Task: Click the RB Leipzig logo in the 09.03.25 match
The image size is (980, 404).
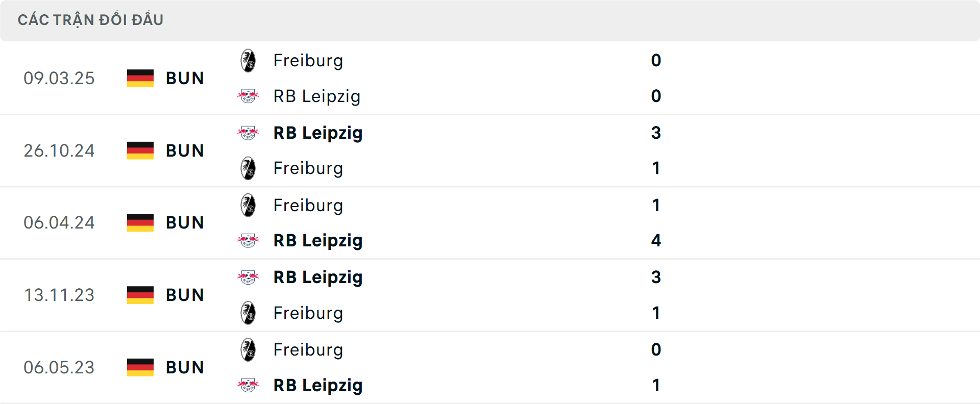Action: (x=249, y=96)
